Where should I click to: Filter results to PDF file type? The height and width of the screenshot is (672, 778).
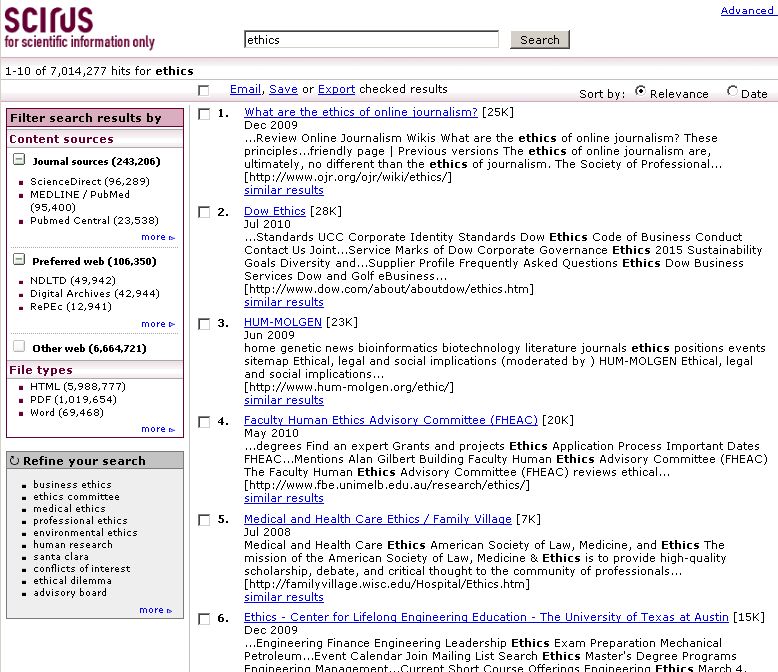click(73, 399)
